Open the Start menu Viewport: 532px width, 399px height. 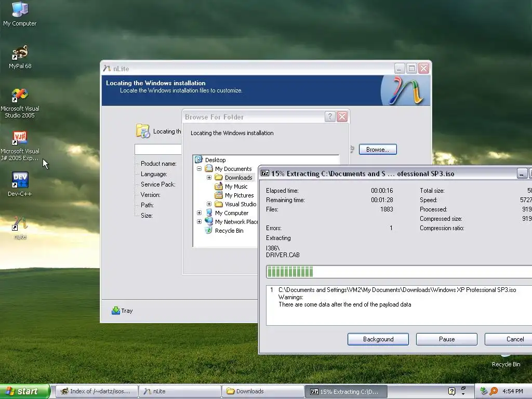25,391
